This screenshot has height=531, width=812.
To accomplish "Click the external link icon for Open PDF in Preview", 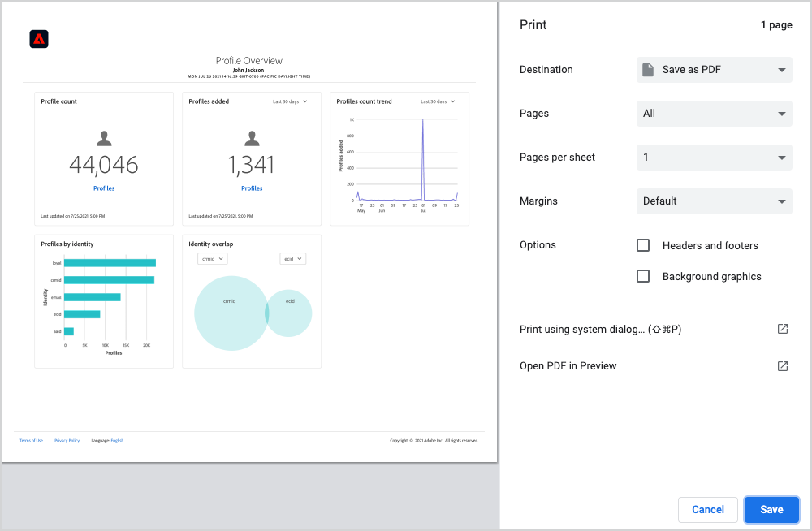I will (783, 366).
